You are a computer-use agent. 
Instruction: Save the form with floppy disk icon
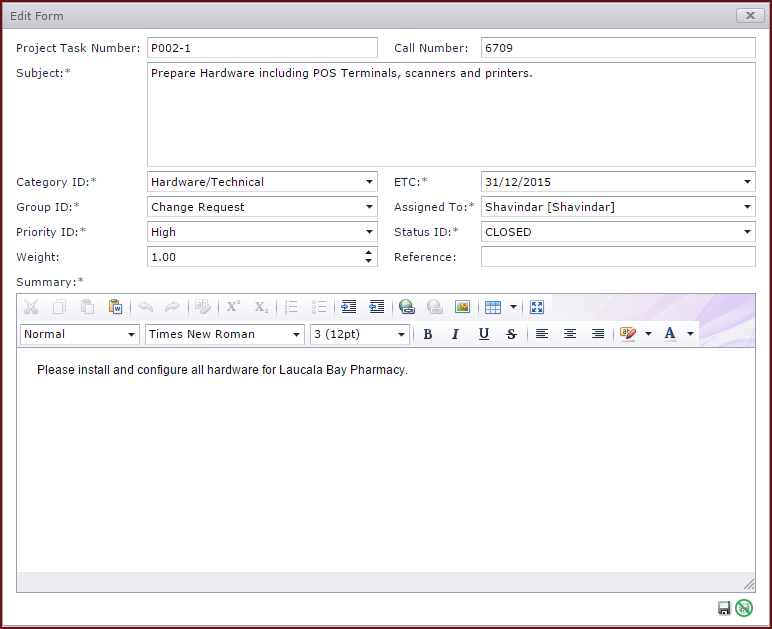tap(724, 608)
